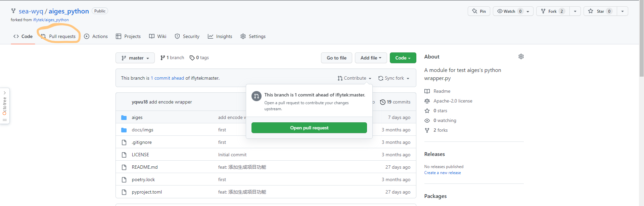Expand the Octotree sidebar toggle
Screen dimensions: 644x206
coord(5,106)
